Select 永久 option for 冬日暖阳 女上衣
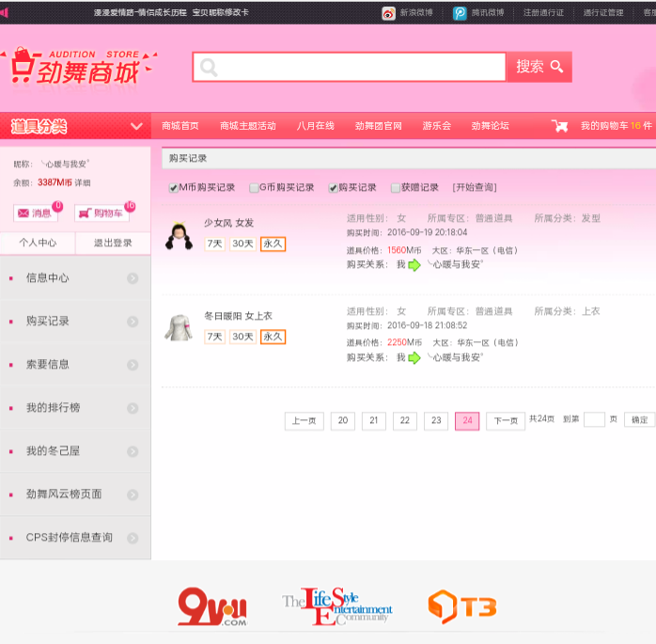Viewport: 656px width, 644px height. click(x=273, y=337)
